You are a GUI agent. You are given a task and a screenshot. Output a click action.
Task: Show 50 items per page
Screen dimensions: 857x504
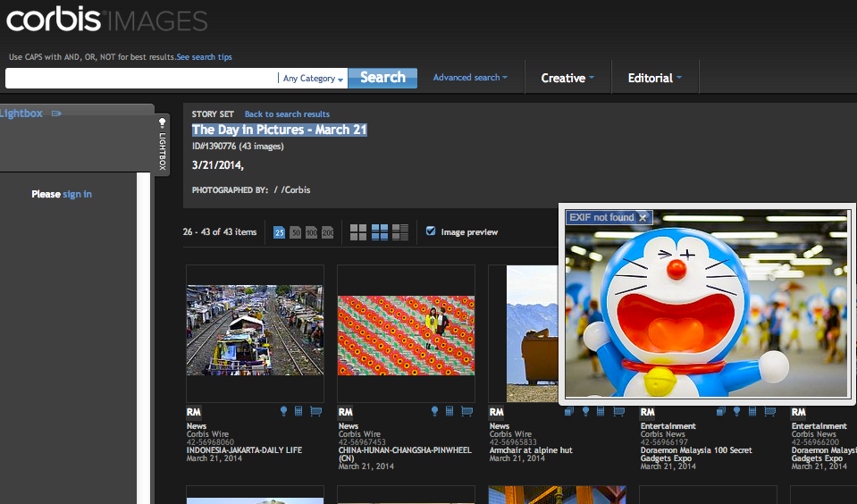click(x=295, y=232)
